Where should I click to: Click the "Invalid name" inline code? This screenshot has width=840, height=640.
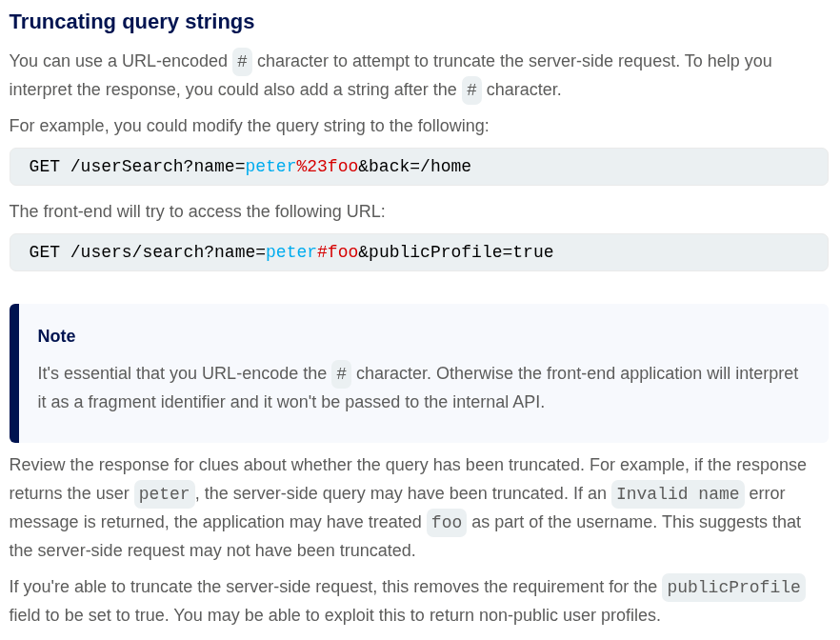pyautogui.click(x=677, y=494)
